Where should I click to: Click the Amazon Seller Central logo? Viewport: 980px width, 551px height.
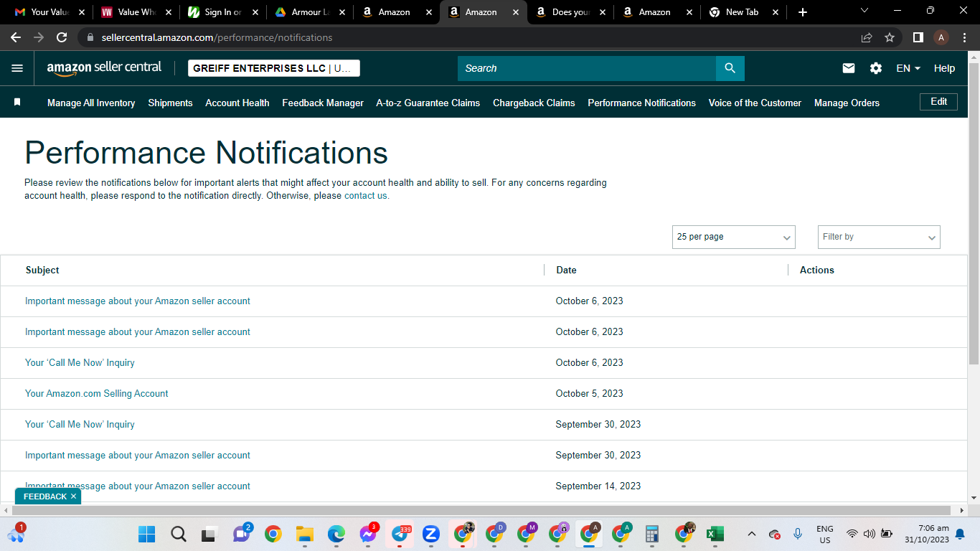coord(104,68)
